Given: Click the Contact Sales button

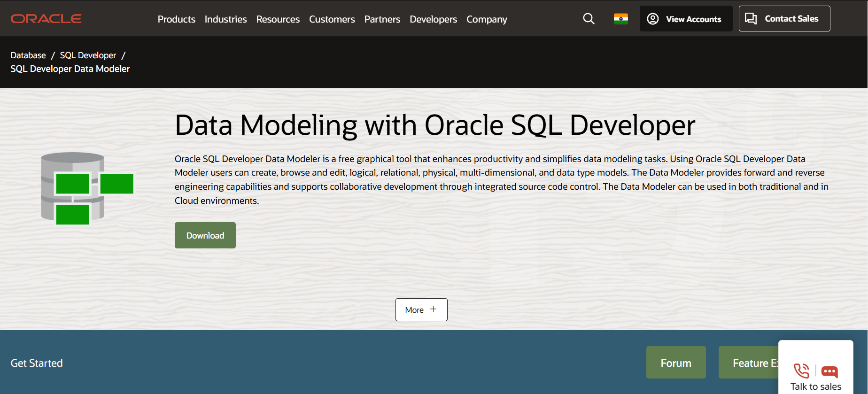Looking at the screenshot, I should 784,19.
